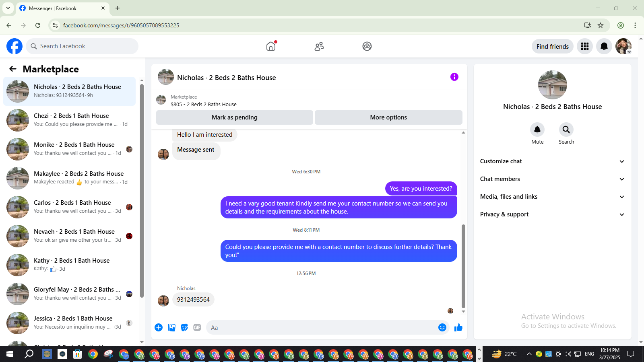Open the Kathy 2 Beds 1 Bath House chat

click(x=69, y=265)
